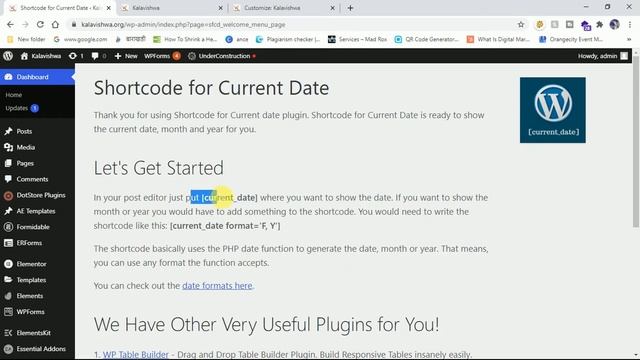Close the Customize: Kalavishwa tab
640x360 pixels.
[332, 8]
